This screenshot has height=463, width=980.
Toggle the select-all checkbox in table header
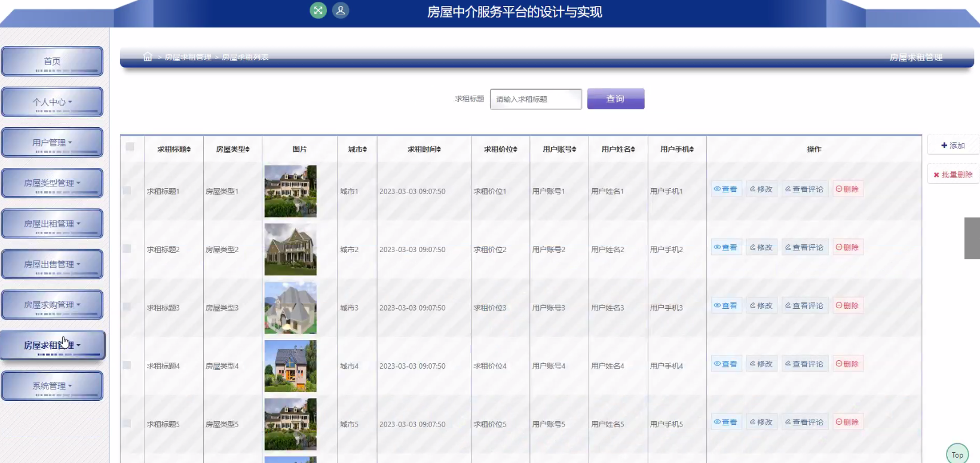pyautogui.click(x=130, y=147)
